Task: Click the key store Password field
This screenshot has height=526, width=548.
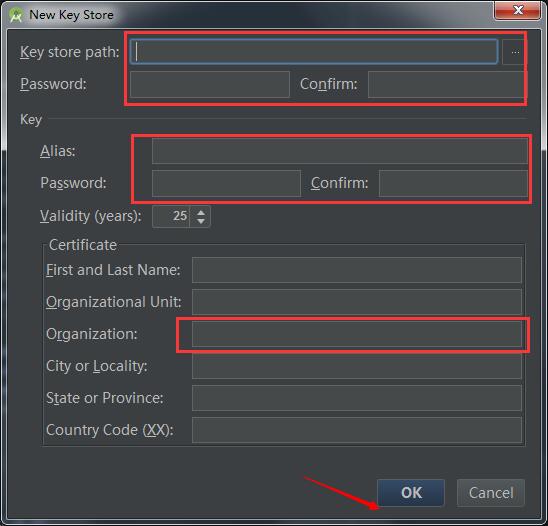Action: pyautogui.click(x=210, y=84)
